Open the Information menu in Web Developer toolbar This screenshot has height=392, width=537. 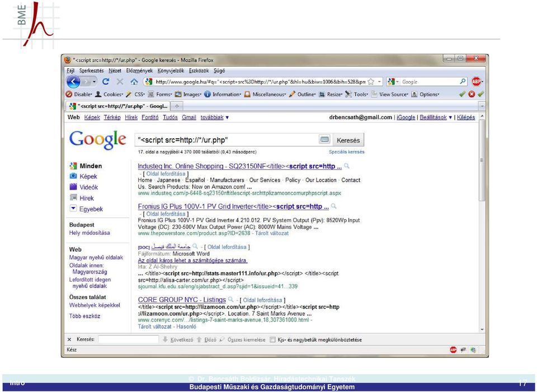point(223,94)
